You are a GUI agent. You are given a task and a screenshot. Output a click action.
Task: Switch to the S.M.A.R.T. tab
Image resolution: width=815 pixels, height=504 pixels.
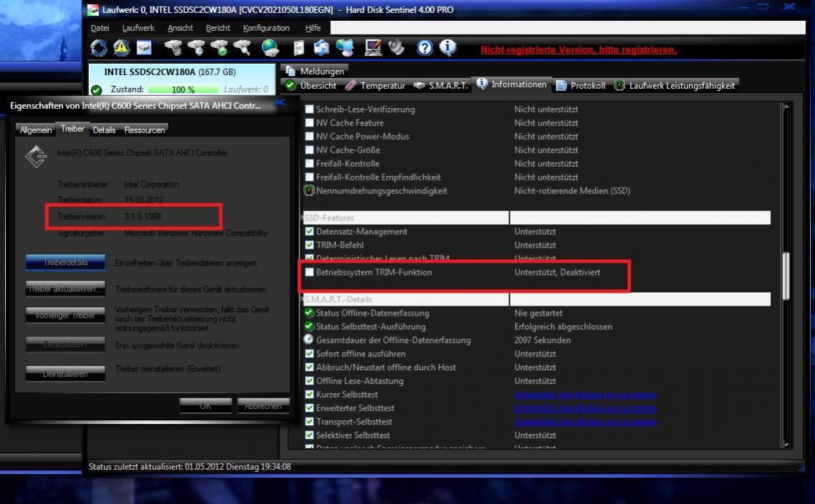pyautogui.click(x=442, y=86)
